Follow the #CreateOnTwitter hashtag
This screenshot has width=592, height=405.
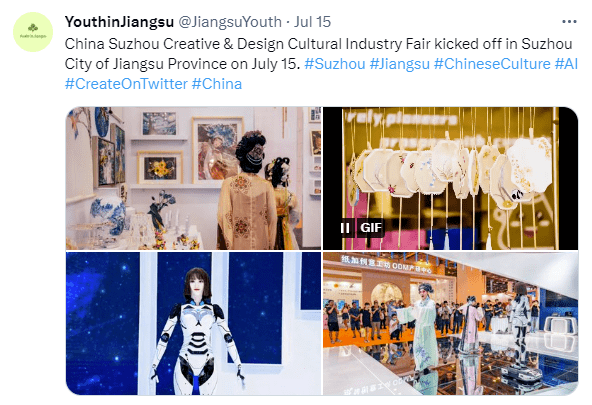(126, 84)
